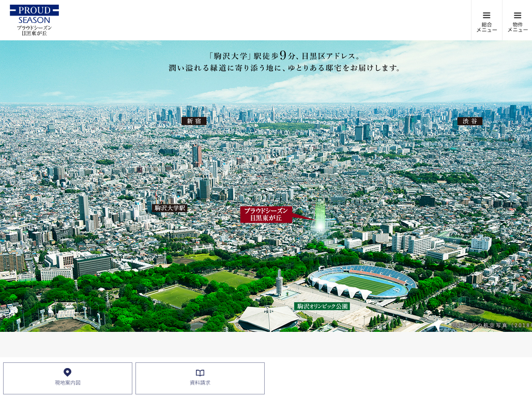Click the green 駒沢オリンピック公園 label
This screenshot has height=397, width=532.
click(x=322, y=306)
